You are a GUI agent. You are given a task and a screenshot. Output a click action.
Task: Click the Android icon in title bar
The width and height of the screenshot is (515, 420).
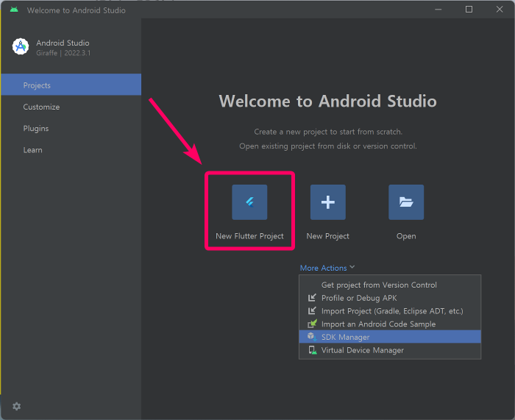14,10
